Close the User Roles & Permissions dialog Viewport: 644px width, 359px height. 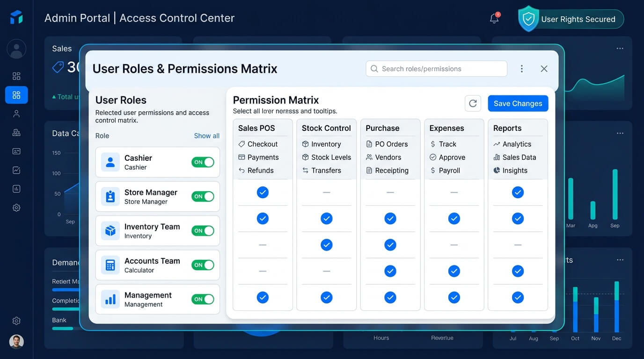(544, 69)
